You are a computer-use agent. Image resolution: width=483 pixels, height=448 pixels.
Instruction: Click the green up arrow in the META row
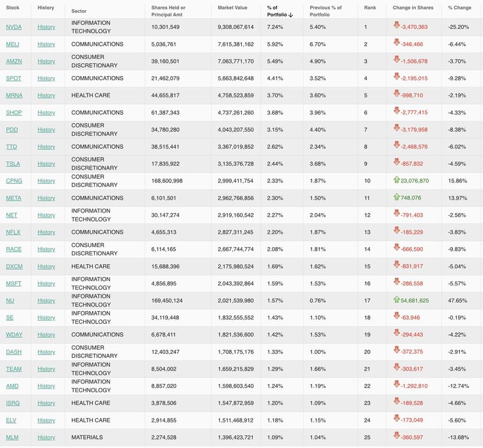pyautogui.click(x=397, y=198)
